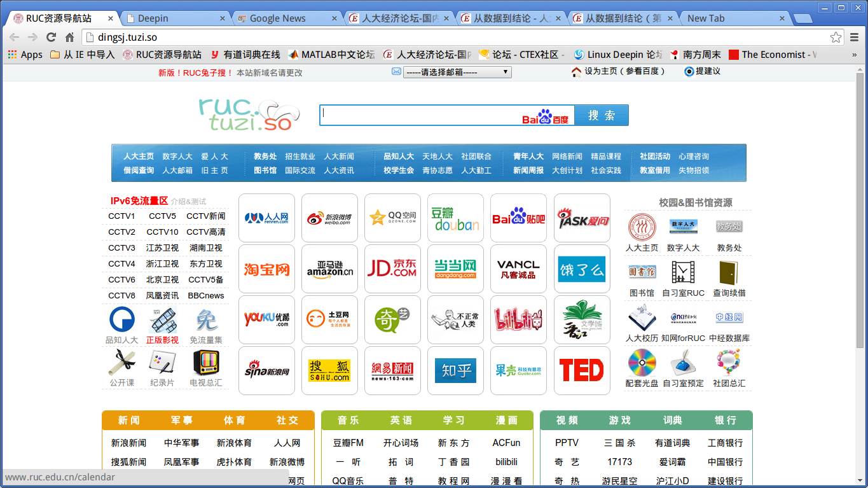This screenshot has width=868, height=488.
Task: Click the ruc.tuzi.so site logo
Action: [x=249, y=115]
